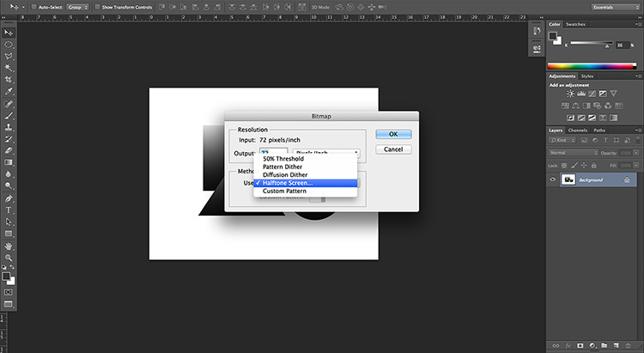Hide the Background layer eye icon

pos(552,180)
